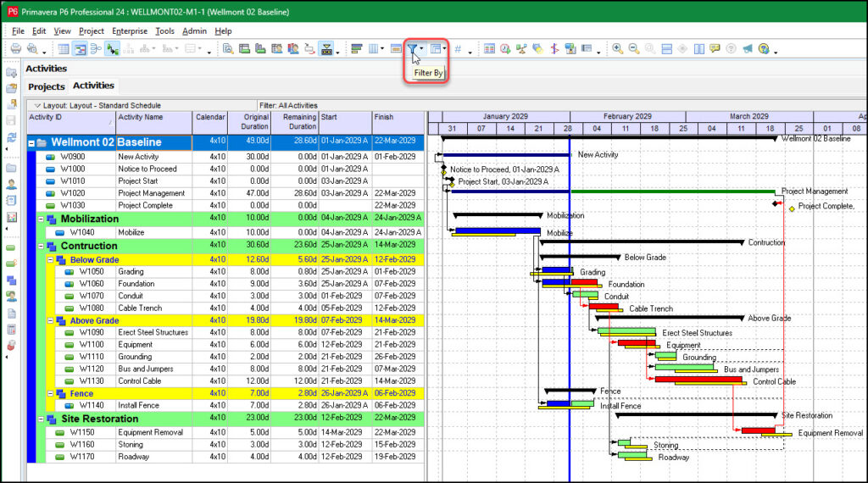This screenshot has height=483, width=868.
Task: Click the Zoom Out magnifier icon
Action: (x=634, y=49)
